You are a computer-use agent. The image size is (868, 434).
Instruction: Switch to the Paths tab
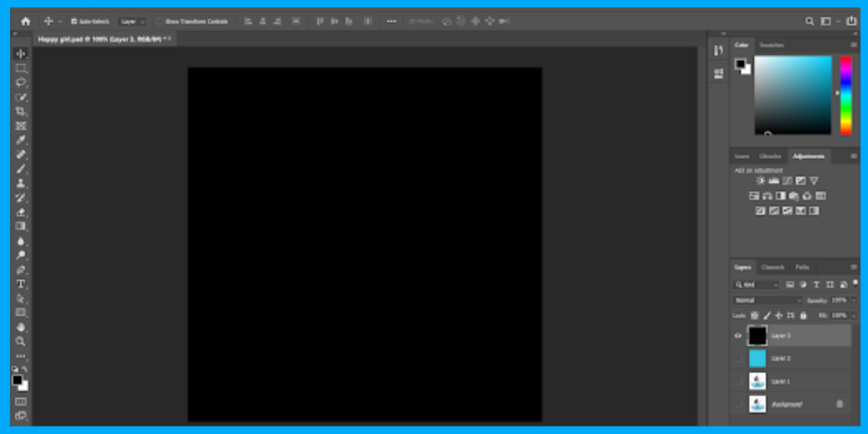tap(802, 267)
